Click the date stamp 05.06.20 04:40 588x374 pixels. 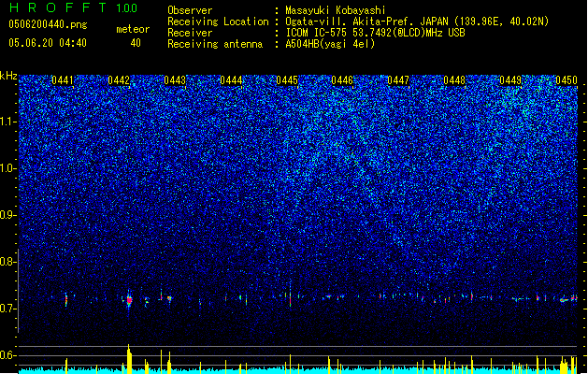[48, 43]
